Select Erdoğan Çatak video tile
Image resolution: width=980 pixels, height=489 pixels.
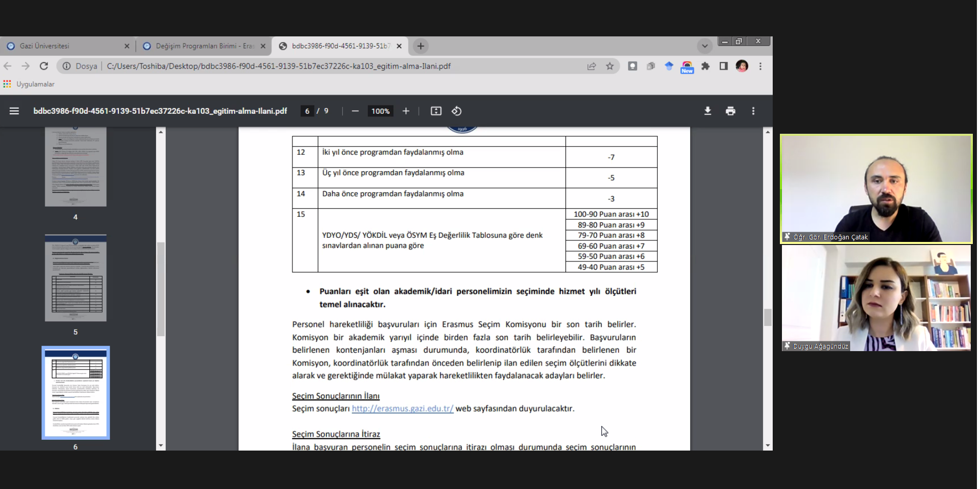(876, 188)
